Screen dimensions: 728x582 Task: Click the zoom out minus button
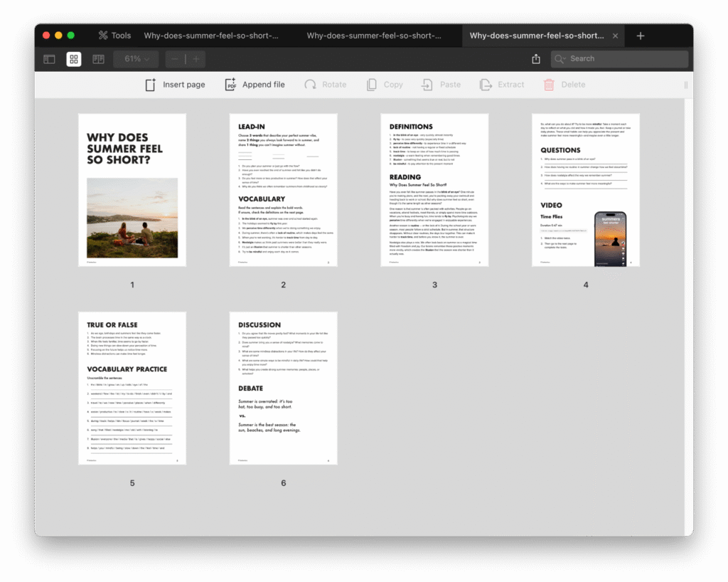[x=175, y=59]
